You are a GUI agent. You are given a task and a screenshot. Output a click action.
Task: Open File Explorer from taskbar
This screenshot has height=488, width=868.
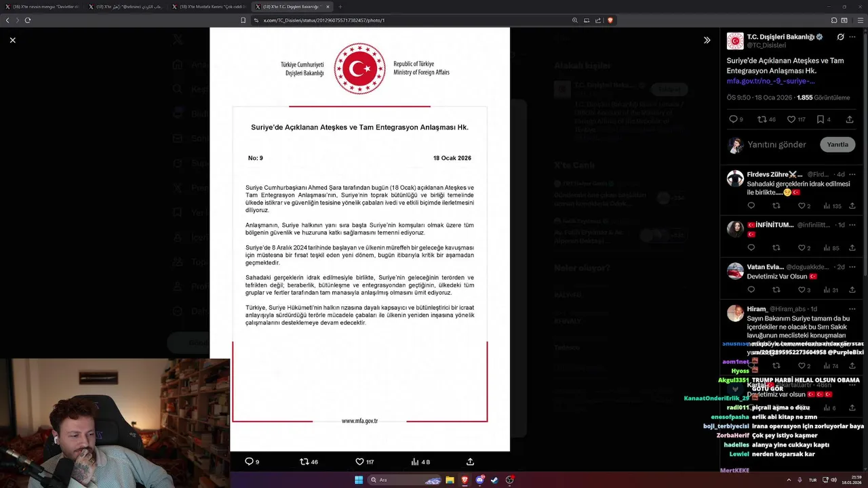450,480
